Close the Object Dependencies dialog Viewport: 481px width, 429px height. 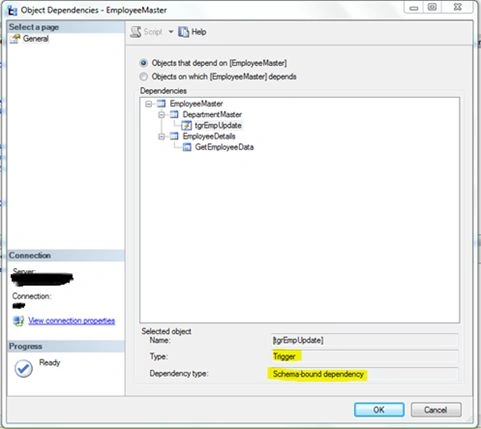pos(458,7)
